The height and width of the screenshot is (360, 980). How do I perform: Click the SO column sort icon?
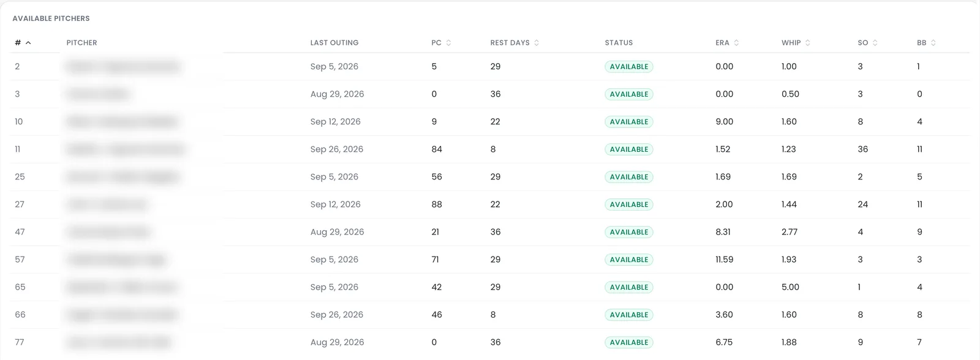[x=875, y=43]
